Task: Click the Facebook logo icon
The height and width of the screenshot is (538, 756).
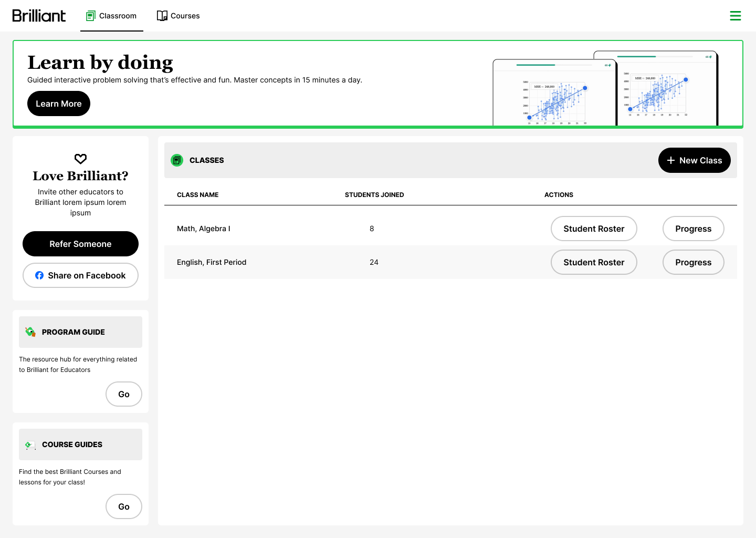Action: [39, 275]
